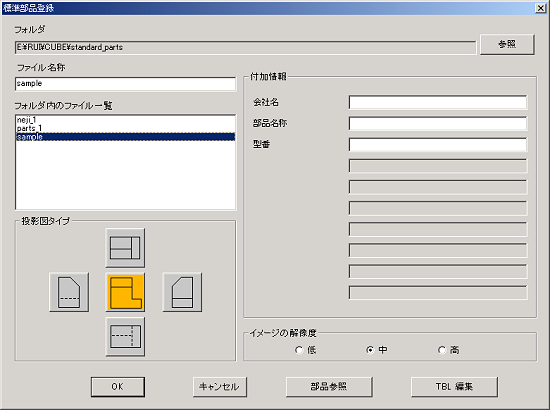Select the right side view projection icon
550x410 pixels.
pyautogui.click(x=182, y=292)
